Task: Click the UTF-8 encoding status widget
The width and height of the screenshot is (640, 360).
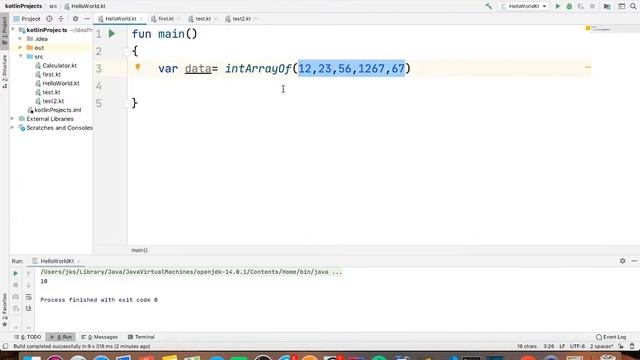Action: [x=577, y=346]
